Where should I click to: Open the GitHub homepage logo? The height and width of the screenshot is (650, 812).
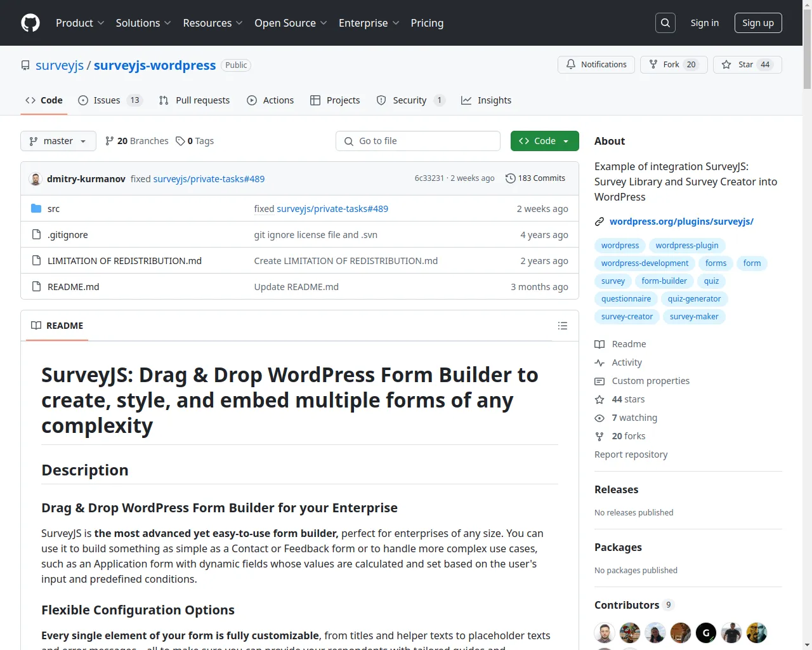click(30, 23)
